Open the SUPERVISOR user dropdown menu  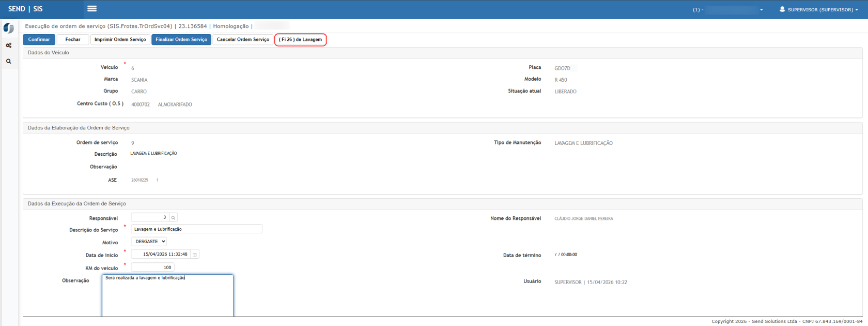pyautogui.click(x=818, y=9)
